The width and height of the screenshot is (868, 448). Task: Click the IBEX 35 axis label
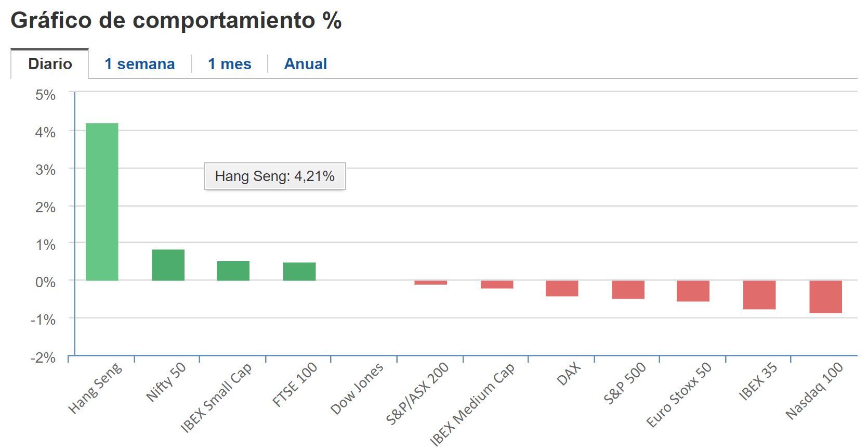[758, 381]
